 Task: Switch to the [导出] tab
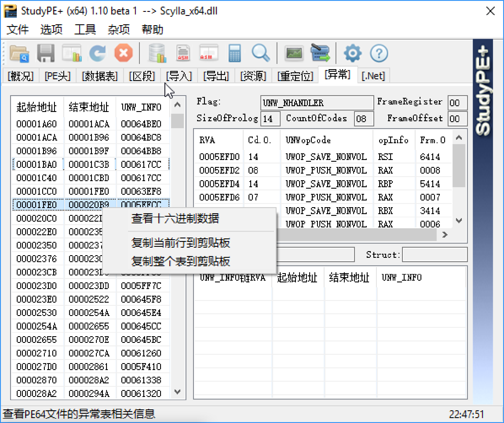216,76
